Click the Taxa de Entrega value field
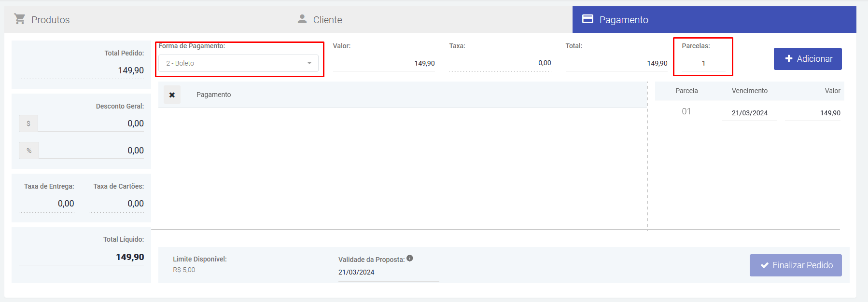 47,204
